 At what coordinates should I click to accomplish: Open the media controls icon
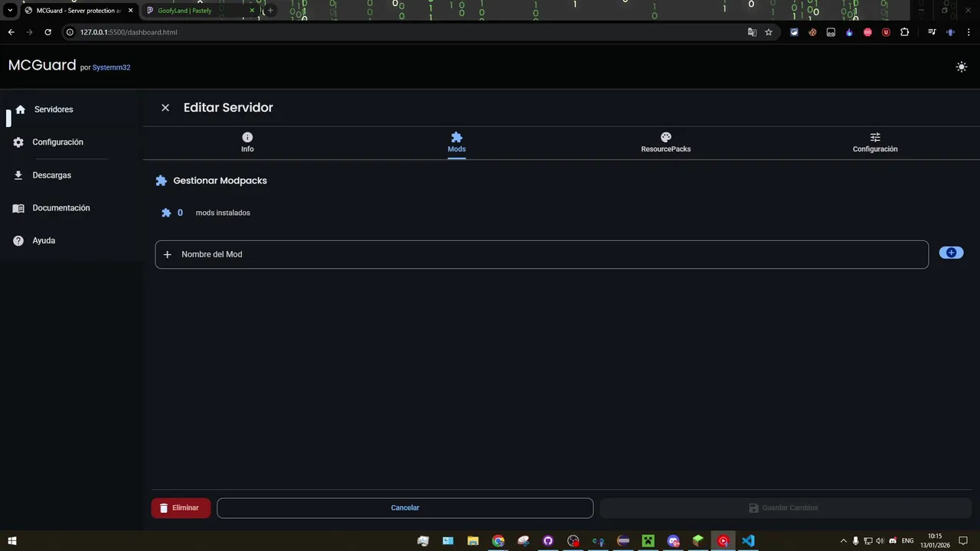(x=932, y=32)
